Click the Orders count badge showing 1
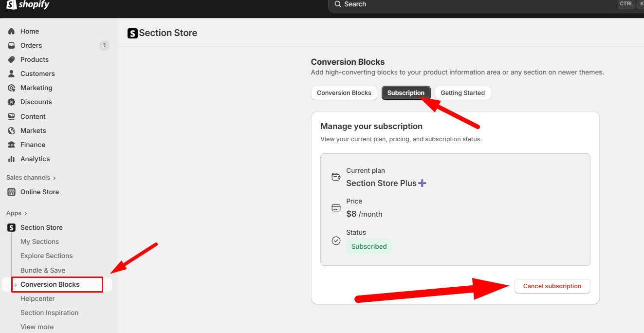Screen dimensions: 644x333 (104, 45)
